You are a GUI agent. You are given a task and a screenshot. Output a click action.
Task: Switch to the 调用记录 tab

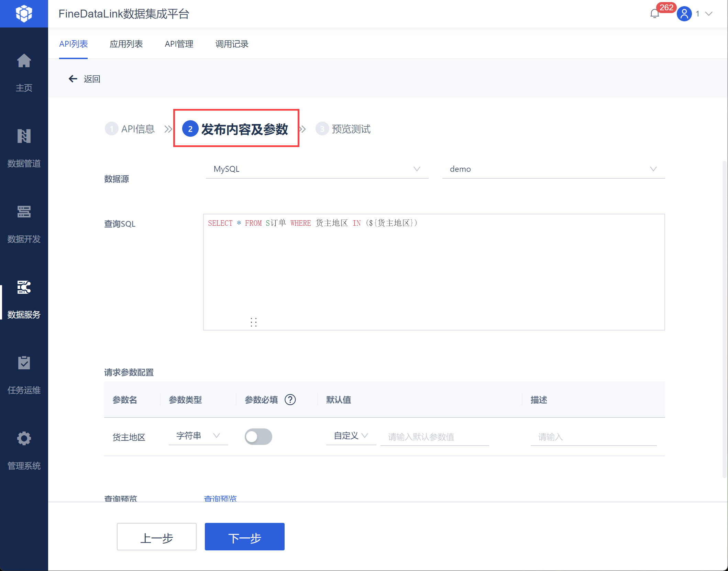[x=232, y=44]
